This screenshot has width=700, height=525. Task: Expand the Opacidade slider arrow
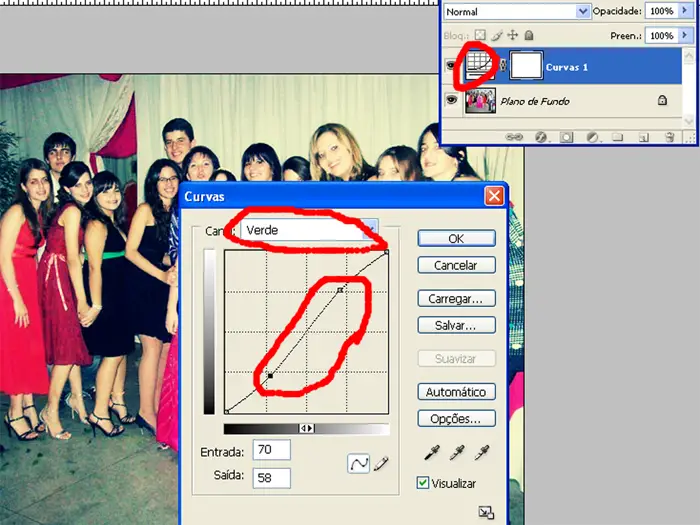pos(684,11)
